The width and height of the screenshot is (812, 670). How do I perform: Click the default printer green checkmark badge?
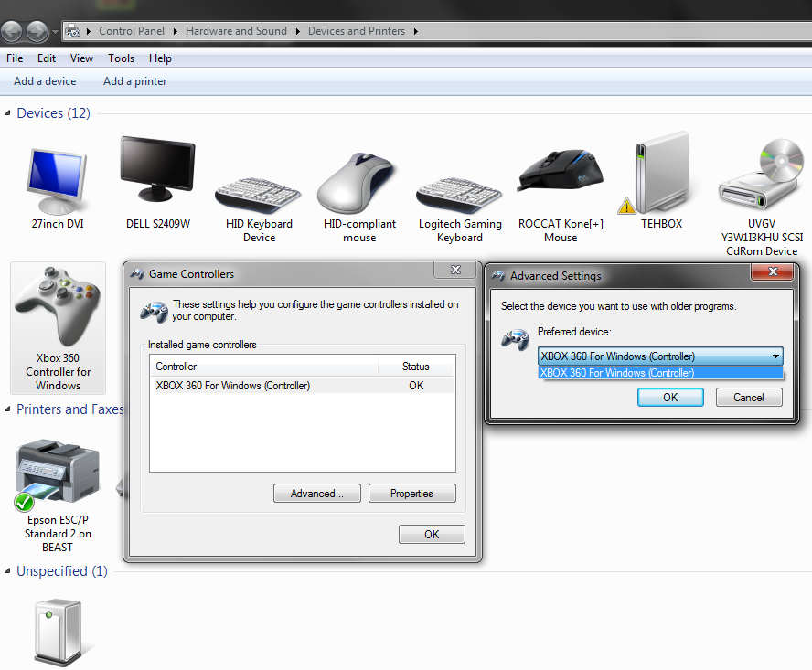tap(24, 502)
